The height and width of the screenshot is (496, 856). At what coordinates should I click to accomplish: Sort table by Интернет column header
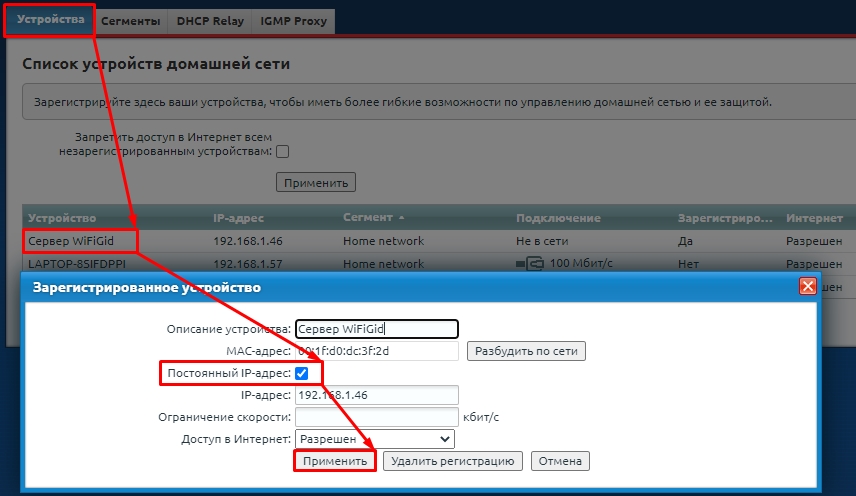814,218
